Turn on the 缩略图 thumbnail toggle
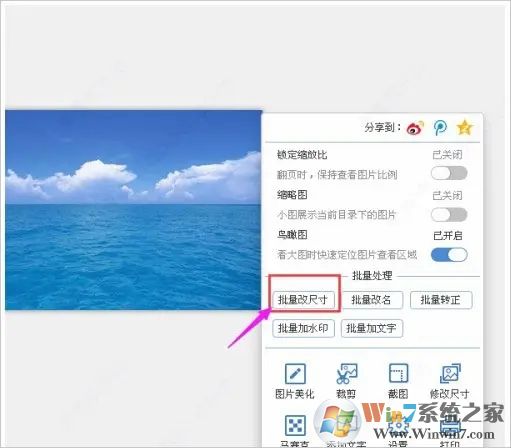 coord(449,215)
